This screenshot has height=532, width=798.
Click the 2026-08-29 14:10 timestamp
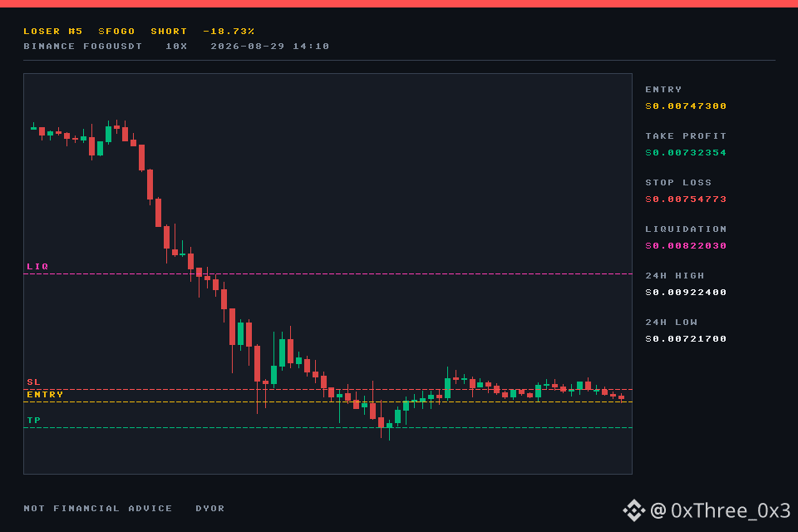(x=269, y=47)
